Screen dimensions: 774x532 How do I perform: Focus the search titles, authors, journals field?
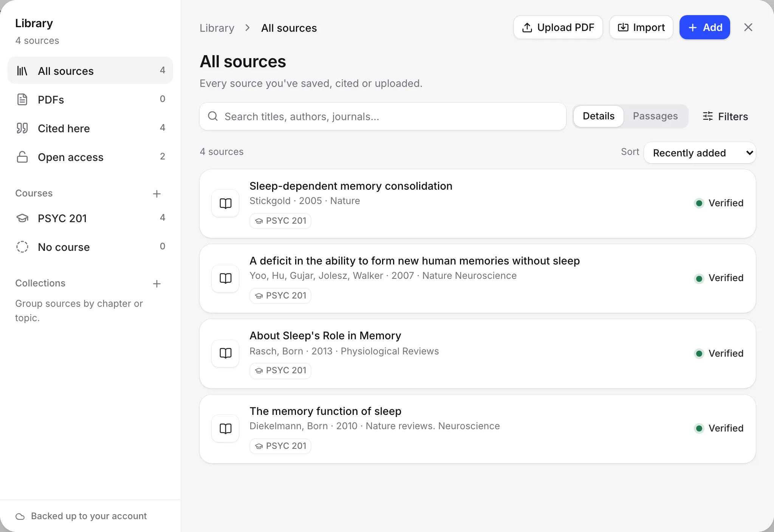tap(382, 116)
